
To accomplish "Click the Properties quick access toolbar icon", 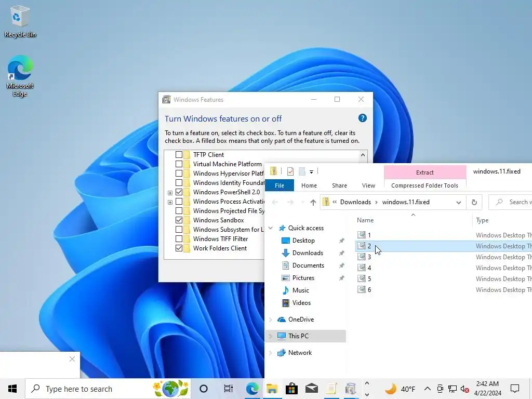I will 290,171.
